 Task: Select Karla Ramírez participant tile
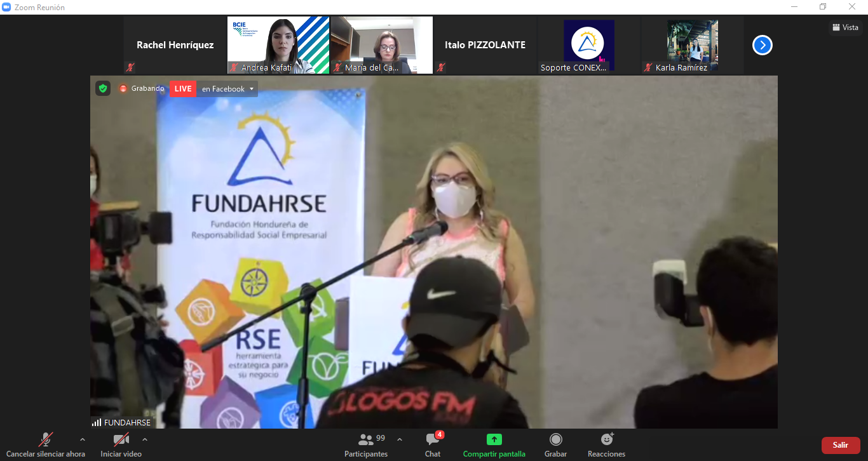click(x=692, y=45)
